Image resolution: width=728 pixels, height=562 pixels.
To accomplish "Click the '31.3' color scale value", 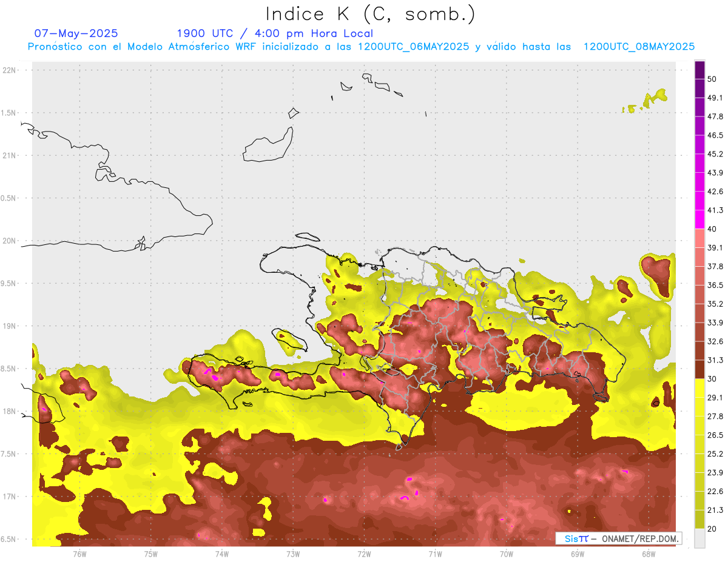I will click(715, 360).
